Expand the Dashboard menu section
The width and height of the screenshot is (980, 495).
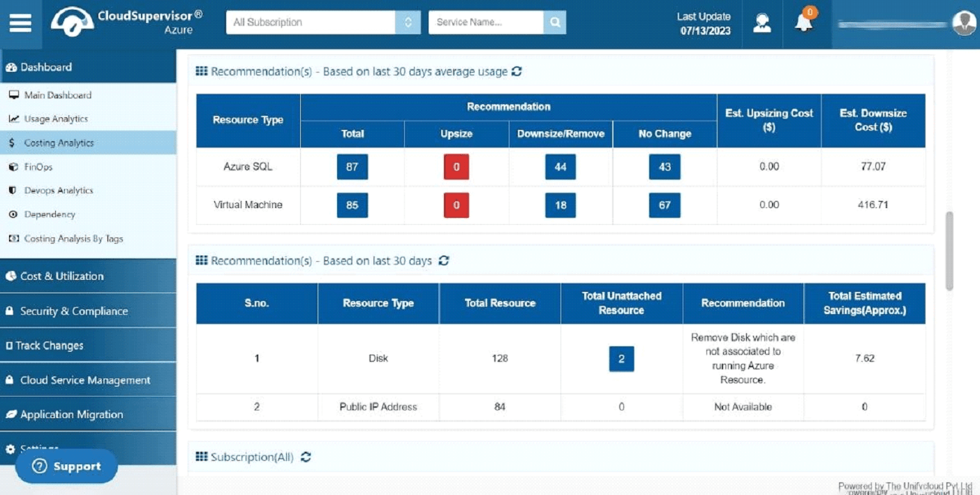pos(88,67)
